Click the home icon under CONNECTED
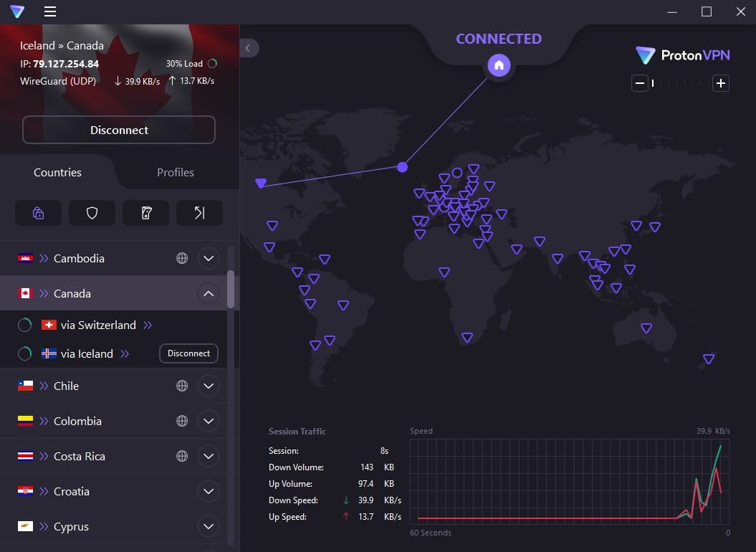 click(x=499, y=65)
